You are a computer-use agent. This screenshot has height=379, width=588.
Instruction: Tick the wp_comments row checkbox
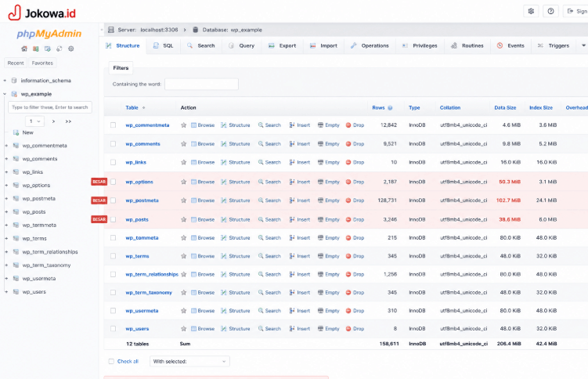pos(113,144)
